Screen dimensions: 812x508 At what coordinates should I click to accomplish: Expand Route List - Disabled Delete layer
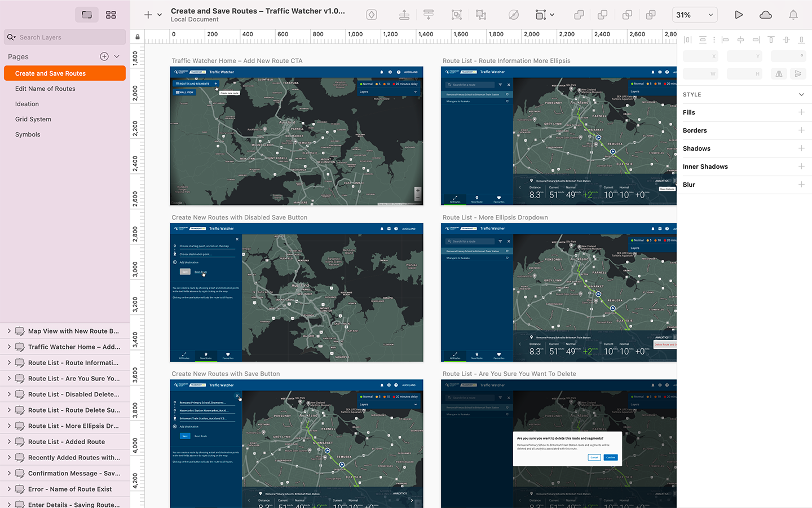tap(9, 395)
